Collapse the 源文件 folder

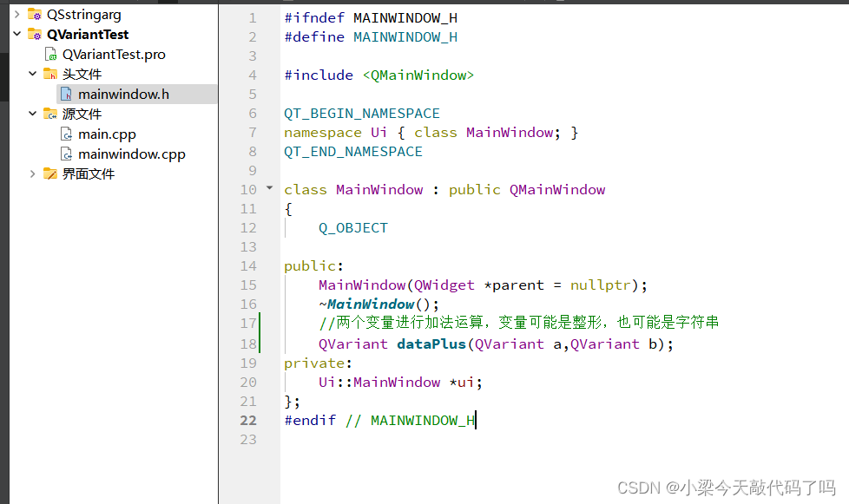[32, 114]
